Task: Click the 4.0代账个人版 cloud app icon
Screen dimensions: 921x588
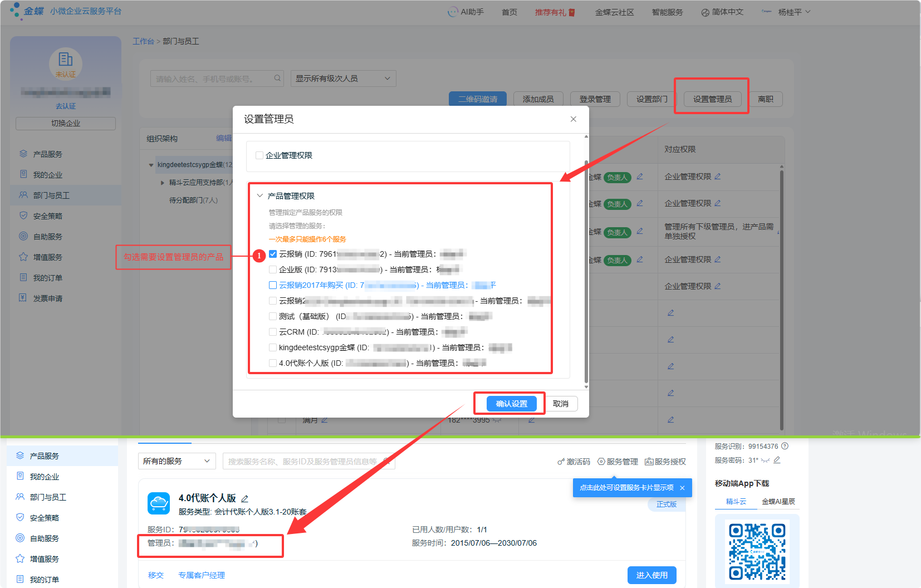Action: click(159, 503)
